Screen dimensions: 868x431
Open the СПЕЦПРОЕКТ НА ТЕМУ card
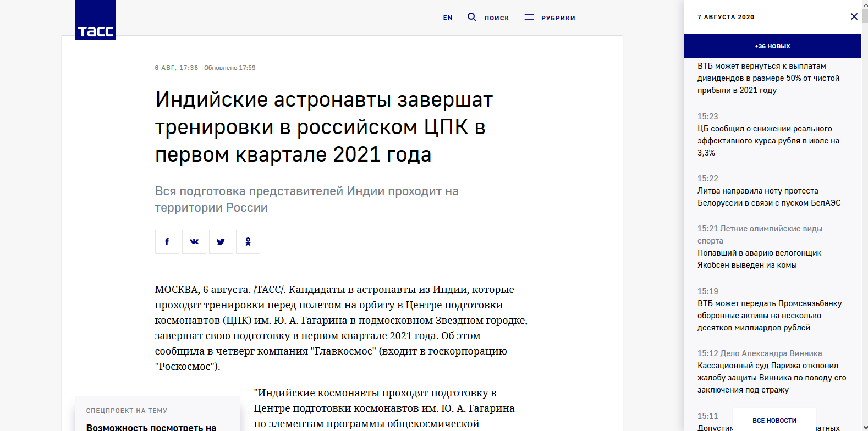[158, 413]
